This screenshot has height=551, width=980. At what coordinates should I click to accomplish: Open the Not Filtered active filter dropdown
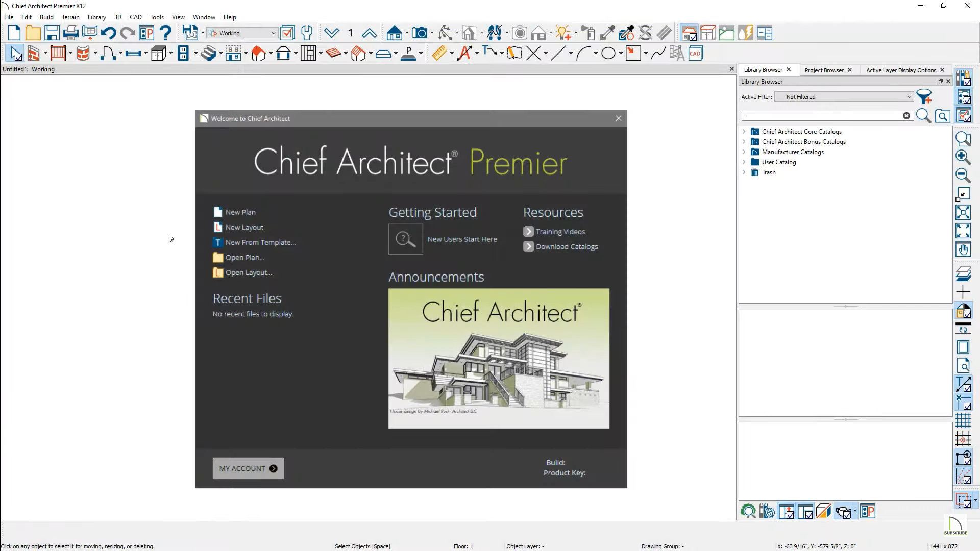[844, 97]
